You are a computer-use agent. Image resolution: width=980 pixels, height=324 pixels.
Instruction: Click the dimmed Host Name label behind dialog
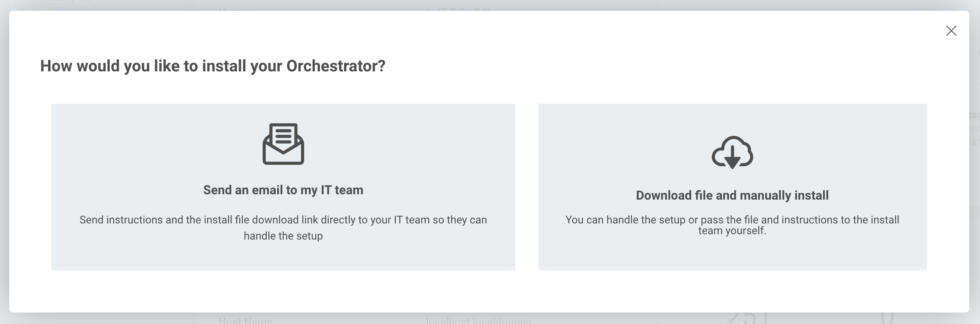pyautogui.click(x=245, y=320)
